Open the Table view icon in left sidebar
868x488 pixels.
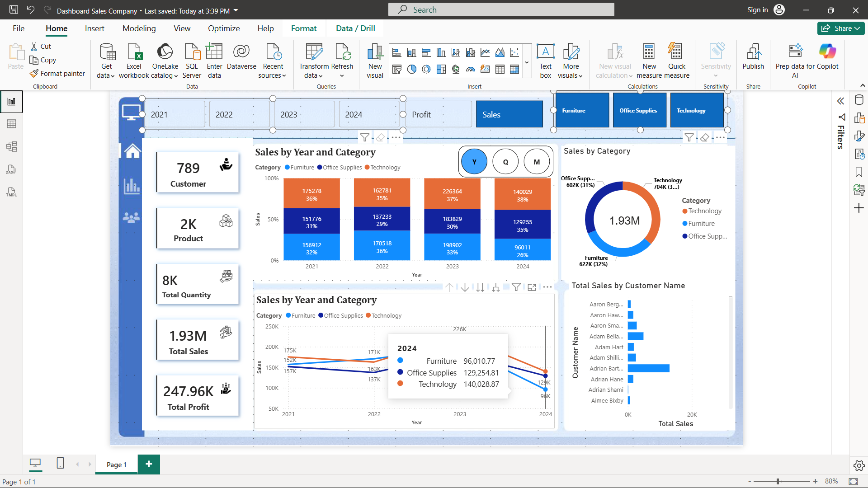pyautogui.click(x=11, y=124)
